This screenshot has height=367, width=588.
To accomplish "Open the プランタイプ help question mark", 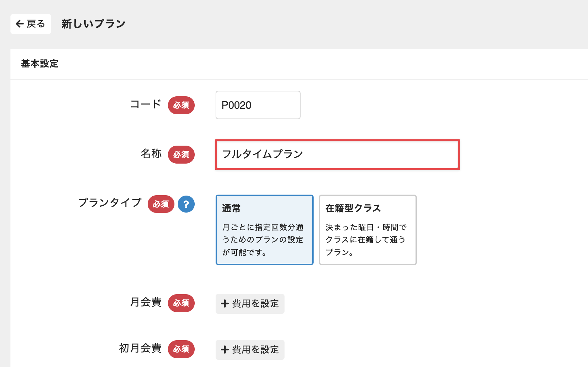I will coord(186,204).
